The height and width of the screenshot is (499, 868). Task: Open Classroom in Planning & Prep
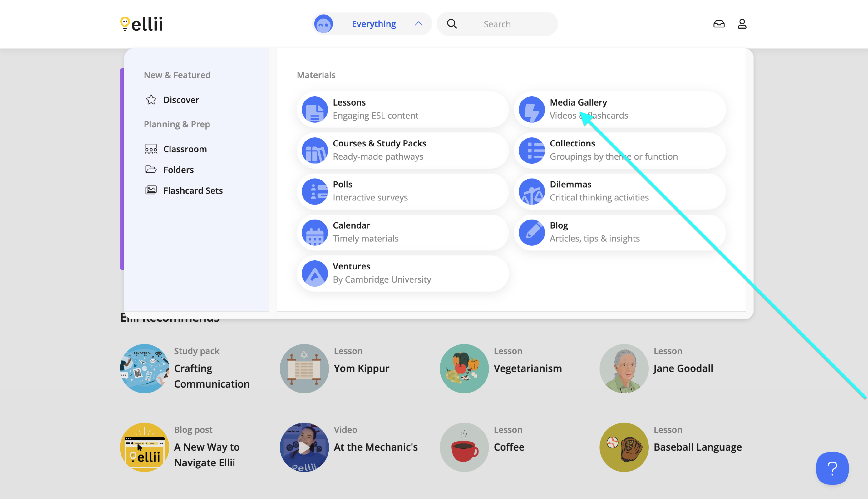click(x=185, y=149)
